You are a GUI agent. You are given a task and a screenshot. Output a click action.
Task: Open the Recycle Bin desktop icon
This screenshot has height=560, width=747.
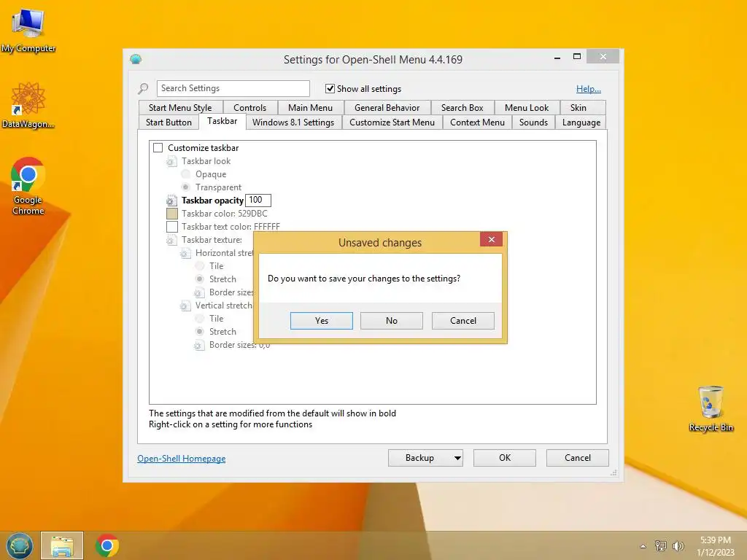(x=711, y=408)
